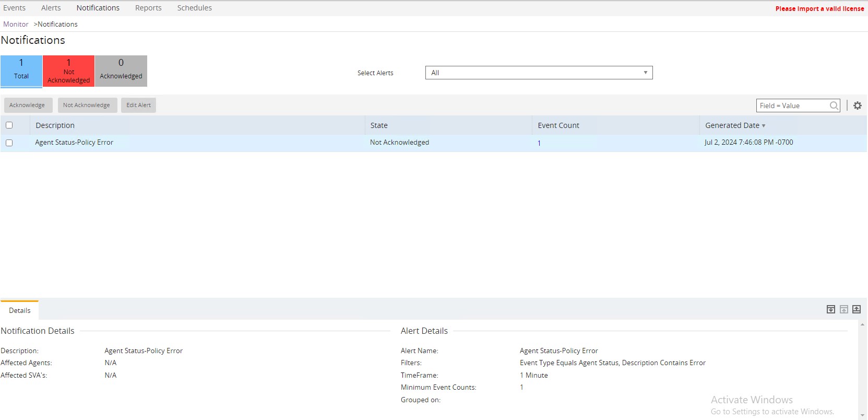
Task: Click the Edit Alert button
Action: pos(138,105)
